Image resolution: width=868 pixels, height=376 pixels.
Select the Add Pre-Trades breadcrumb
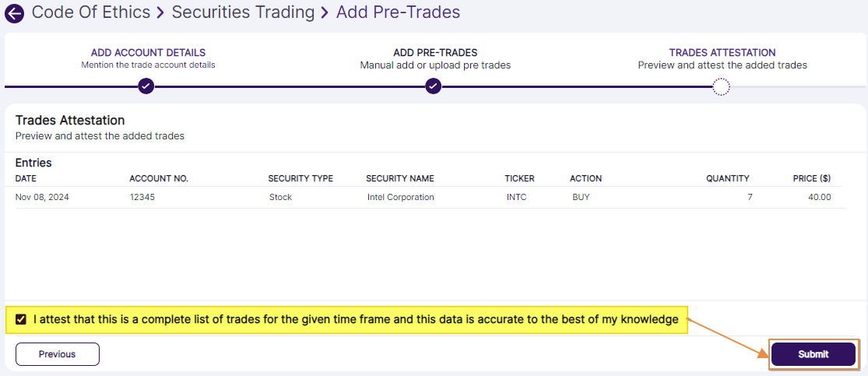pos(398,12)
